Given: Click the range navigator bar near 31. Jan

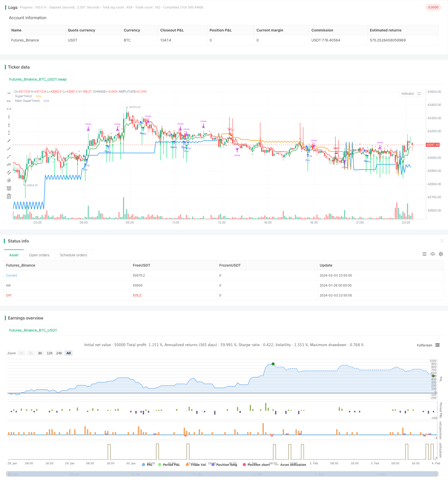Looking at the screenshot, I should pyautogui.click(x=197, y=474).
